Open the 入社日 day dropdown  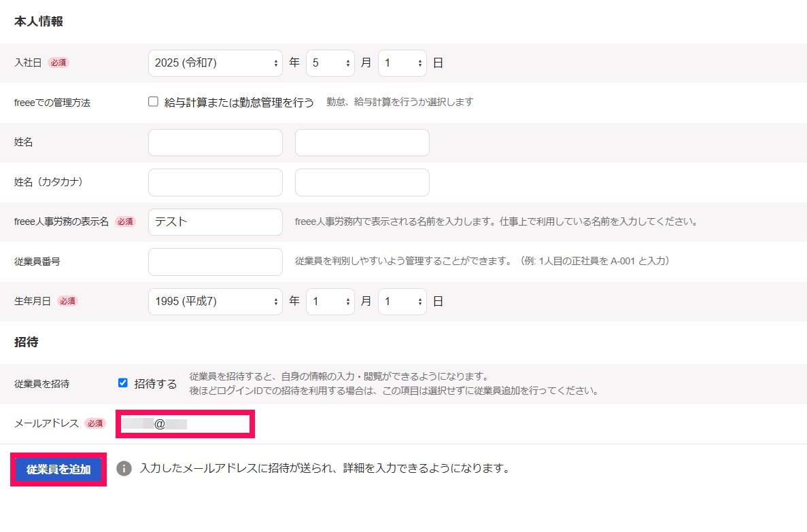pos(402,63)
